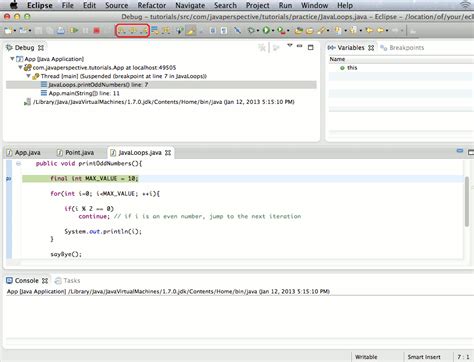Click the Name column header in Variables
Screen dimensions: 474x362
click(x=337, y=59)
